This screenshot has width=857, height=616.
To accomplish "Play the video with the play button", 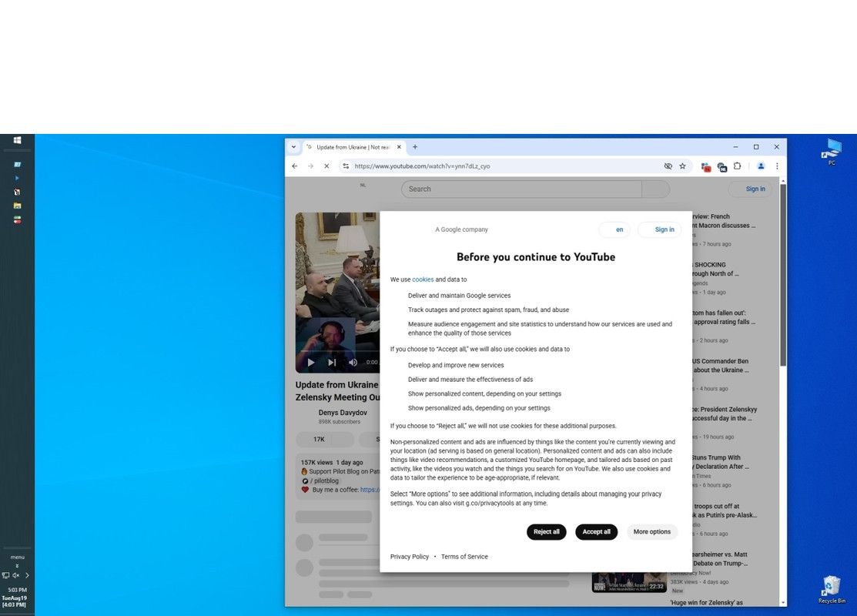I will [x=311, y=363].
